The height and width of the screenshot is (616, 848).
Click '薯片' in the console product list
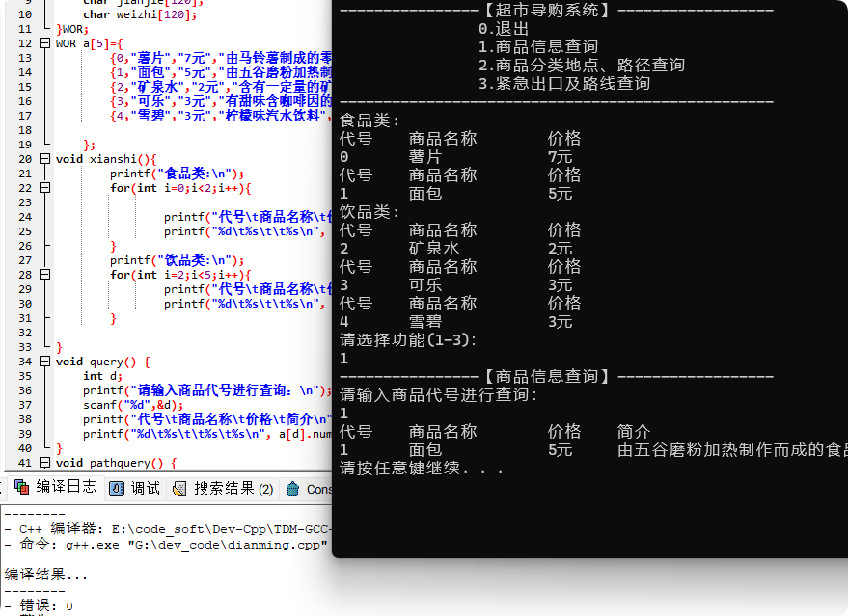425,157
